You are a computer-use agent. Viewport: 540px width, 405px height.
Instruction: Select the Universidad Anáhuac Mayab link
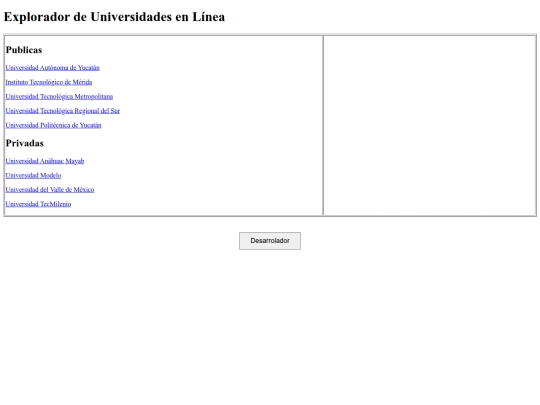pyautogui.click(x=45, y=161)
